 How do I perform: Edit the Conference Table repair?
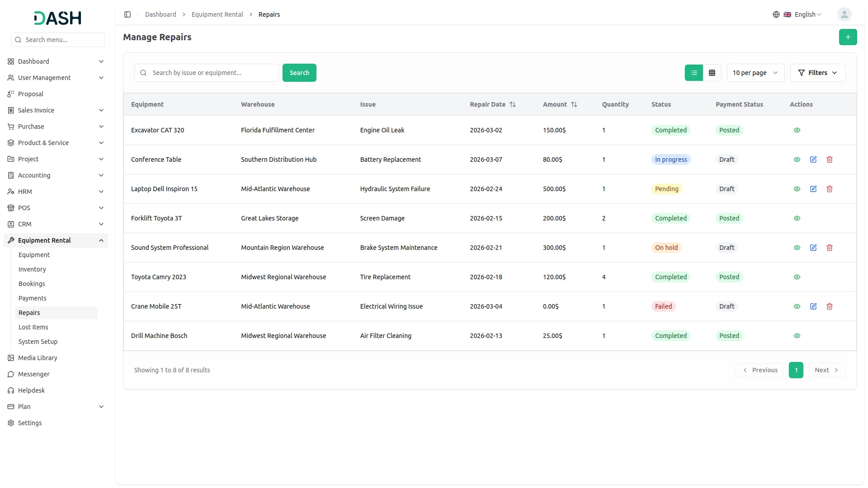(x=813, y=160)
